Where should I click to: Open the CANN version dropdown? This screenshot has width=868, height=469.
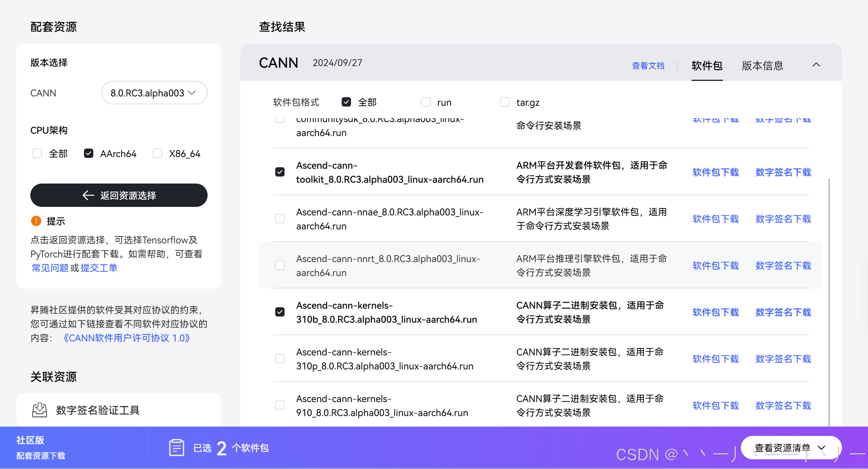point(154,93)
